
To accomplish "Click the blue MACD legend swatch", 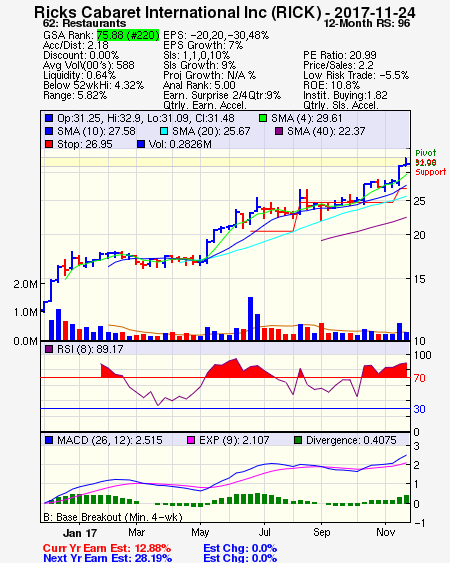I will [x=49, y=440].
